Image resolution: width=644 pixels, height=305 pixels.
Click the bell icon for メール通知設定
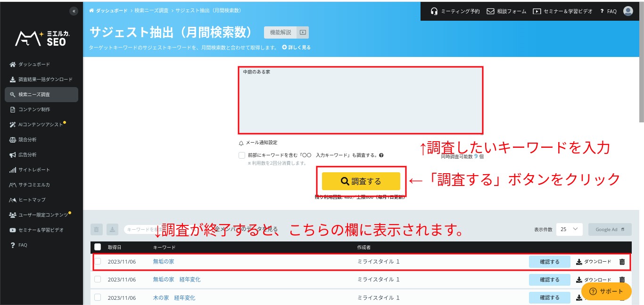[241, 143]
